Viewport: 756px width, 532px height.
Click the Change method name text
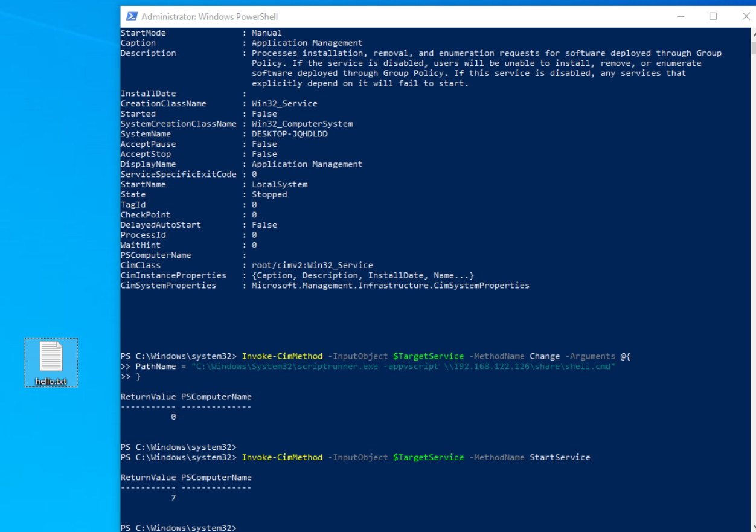pyautogui.click(x=544, y=356)
